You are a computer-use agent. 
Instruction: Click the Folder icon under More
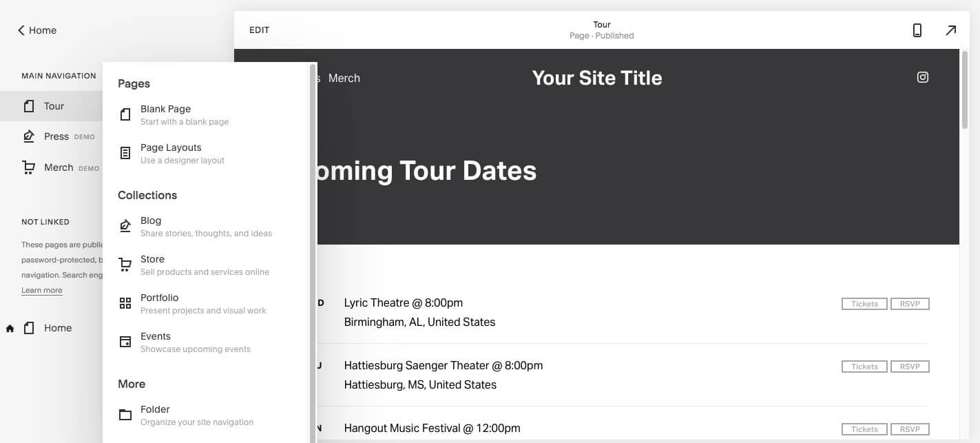pyautogui.click(x=125, y=414)
